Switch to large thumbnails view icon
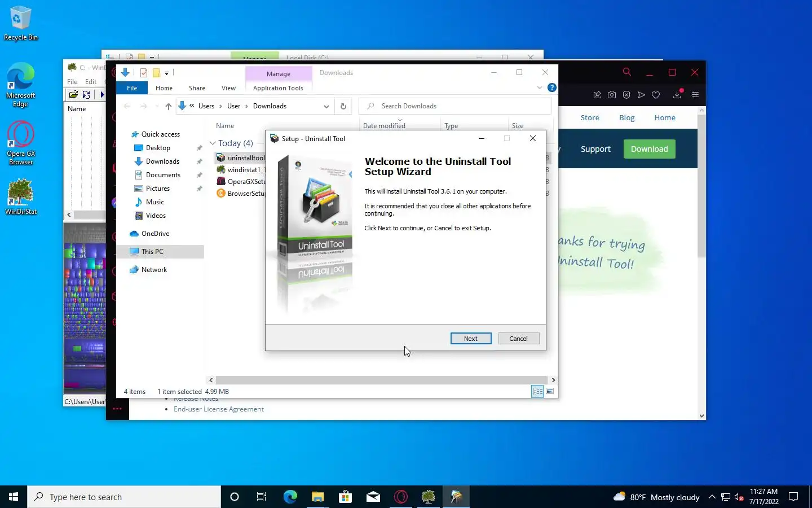 pyautogui.click(x=550, y=391)
